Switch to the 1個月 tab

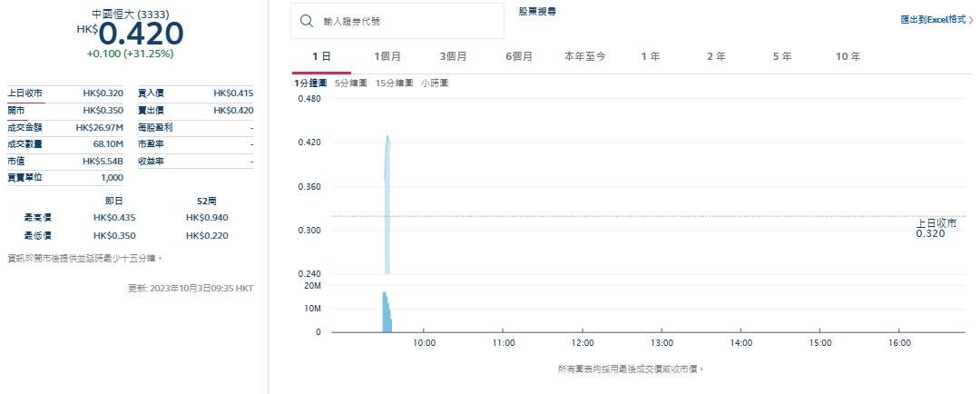pyautogui.click(x=387, y=56)
